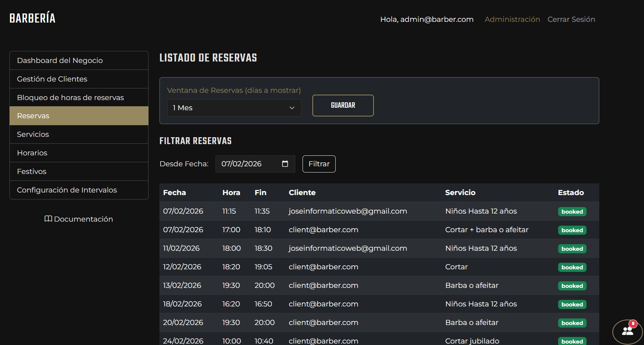Go to Gestión de Clientes
Viewport: 644px width, 345px height.
click(x=79, y=79)
